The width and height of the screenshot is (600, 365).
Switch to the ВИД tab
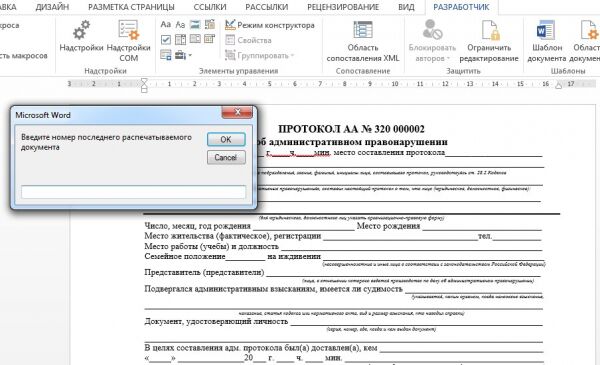[406, 7]
